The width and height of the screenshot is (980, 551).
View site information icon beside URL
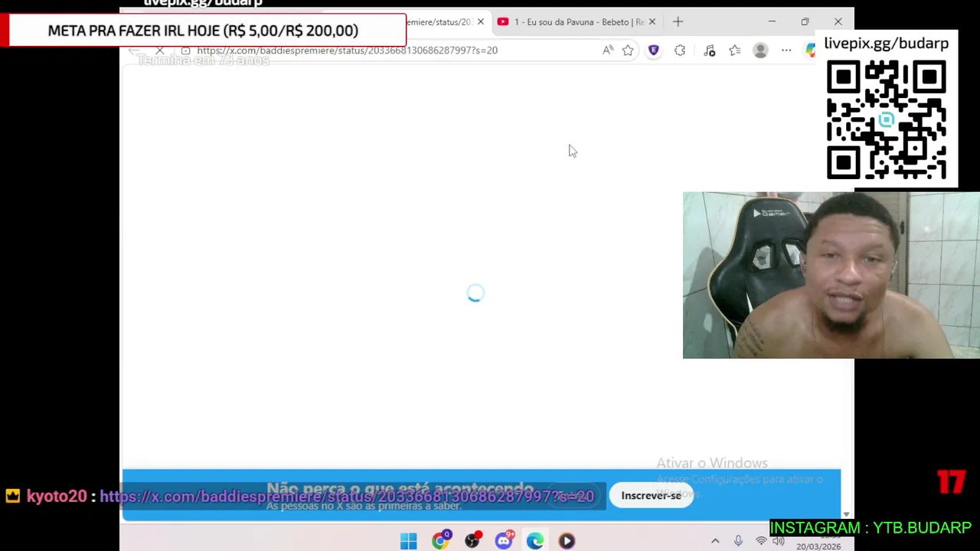coord(185,51)
